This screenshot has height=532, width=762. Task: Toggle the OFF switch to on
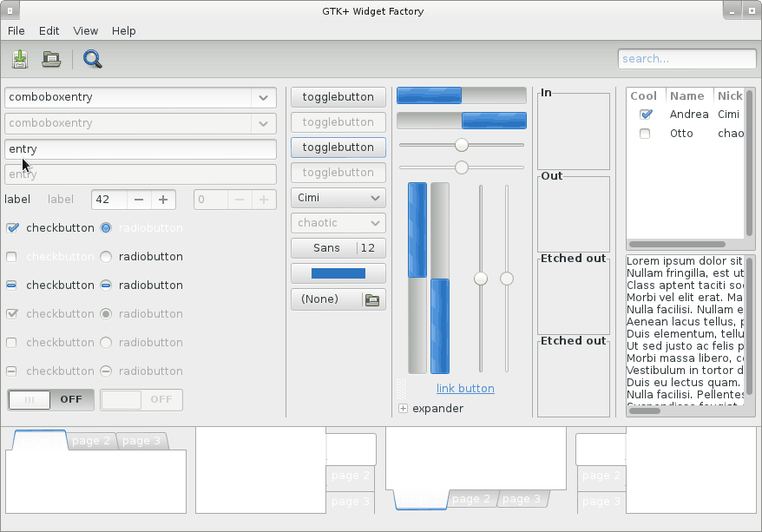[51, 399]
